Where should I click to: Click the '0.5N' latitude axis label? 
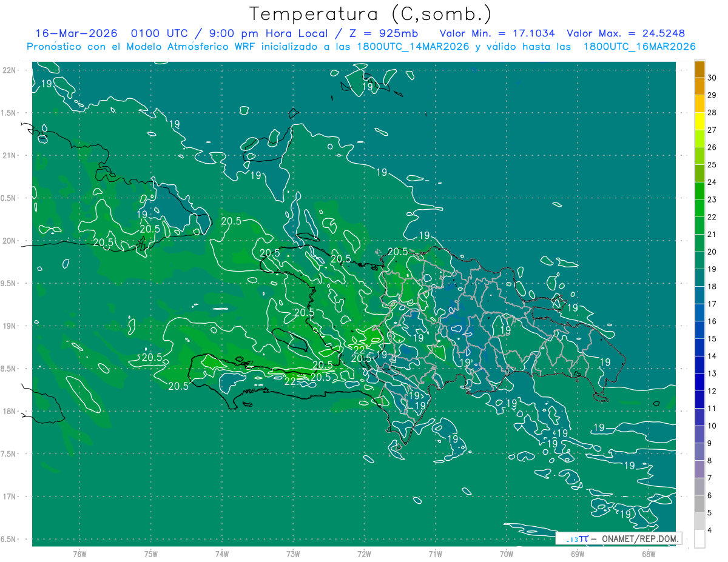coord(9,198)
